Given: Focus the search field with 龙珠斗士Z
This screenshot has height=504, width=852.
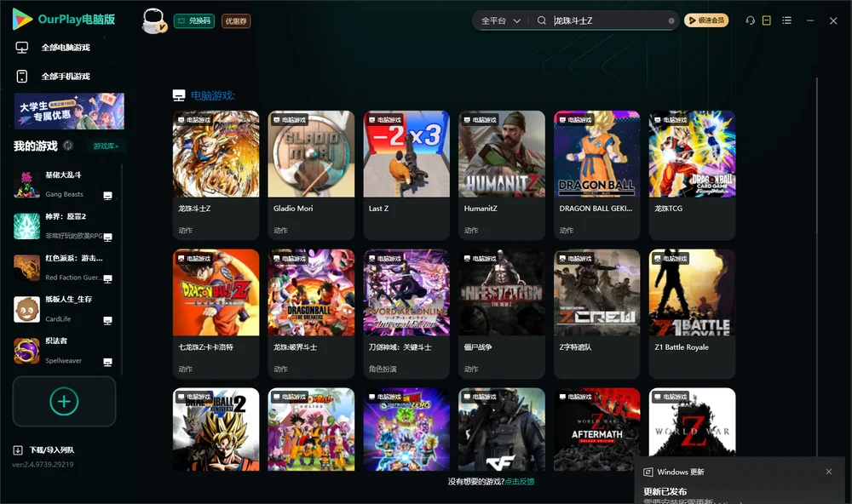Looking at the screenshot, I should 608,20.
